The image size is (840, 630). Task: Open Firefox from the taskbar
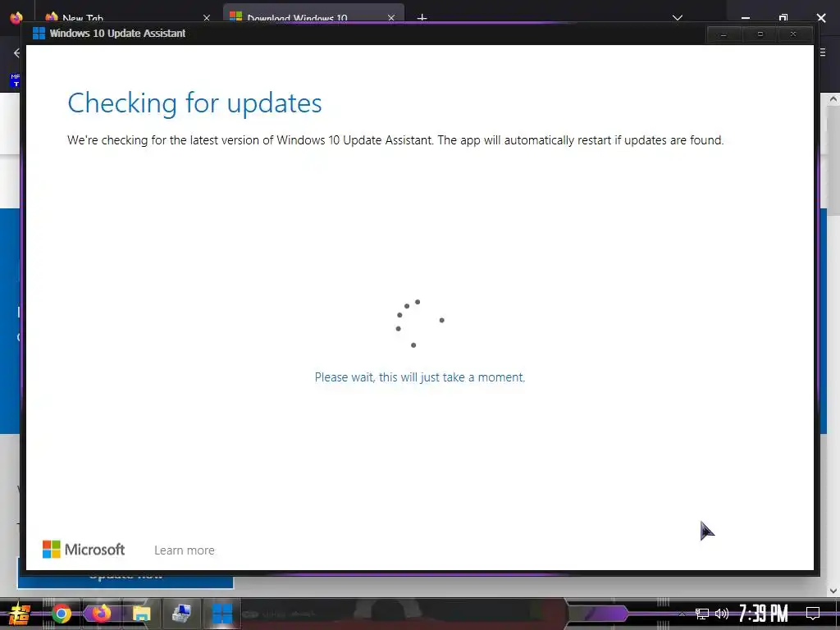pos(101,614)
